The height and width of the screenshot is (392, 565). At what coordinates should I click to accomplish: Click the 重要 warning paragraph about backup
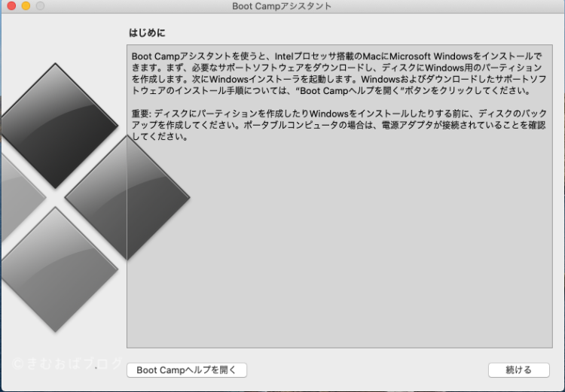point(339,125)
